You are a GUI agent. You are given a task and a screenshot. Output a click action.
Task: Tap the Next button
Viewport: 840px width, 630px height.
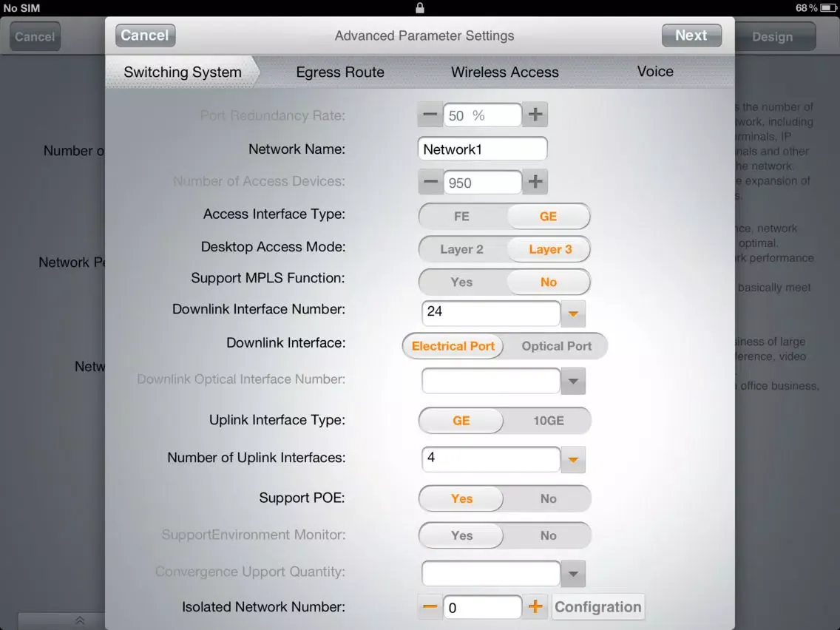pos(691,35)
